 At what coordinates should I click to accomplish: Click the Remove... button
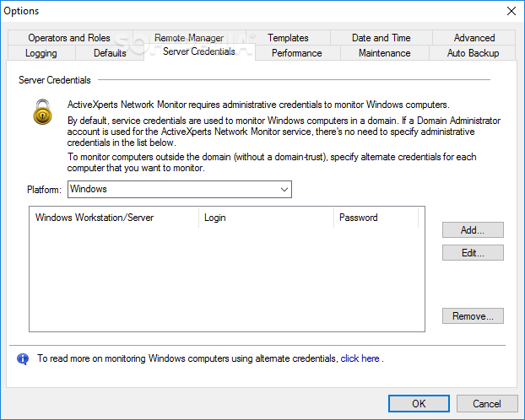pos(473,316)
